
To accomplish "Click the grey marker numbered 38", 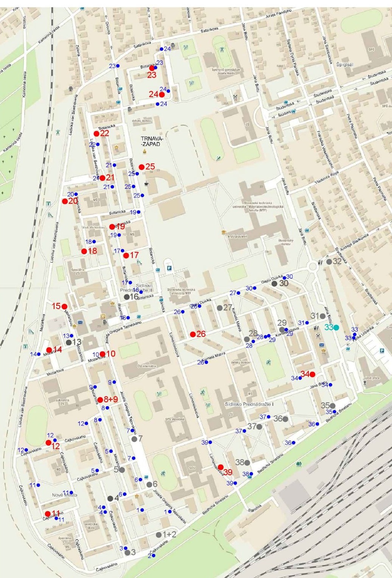I will click(x=247, y=463).
